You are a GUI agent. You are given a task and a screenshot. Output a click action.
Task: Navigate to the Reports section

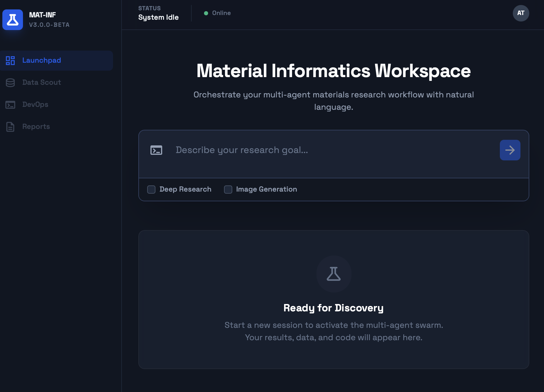(57, 127)
